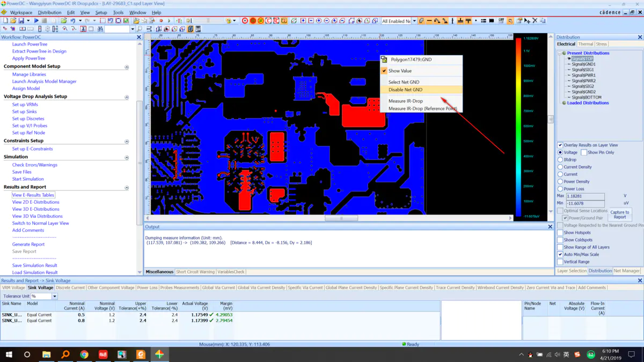This screenshot has height=362, width=644.
Task: Click the magnifier search icon beside combo box
Action: point(140,28)
